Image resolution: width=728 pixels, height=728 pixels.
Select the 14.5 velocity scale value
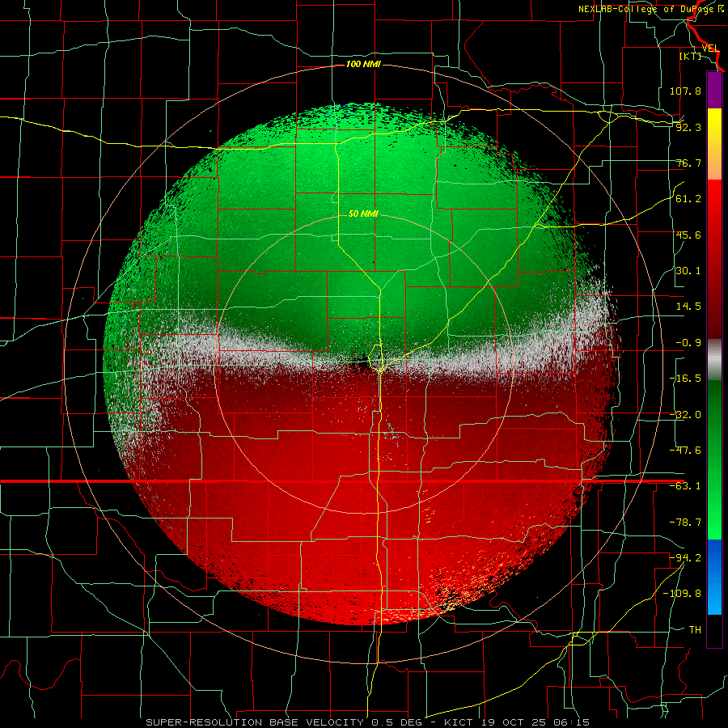point(688,307)
